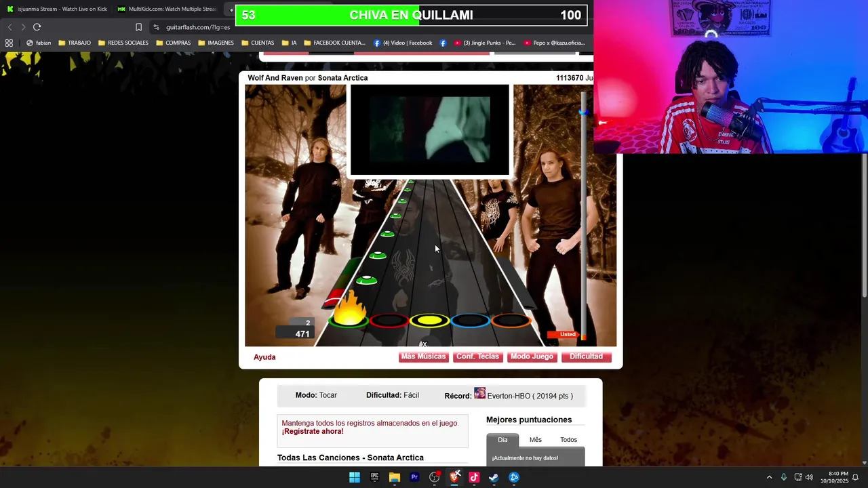Switch to the isjuanma Stream Kick tab
The height and width of the screenshot is (488, 868).
tap(57, 9)
